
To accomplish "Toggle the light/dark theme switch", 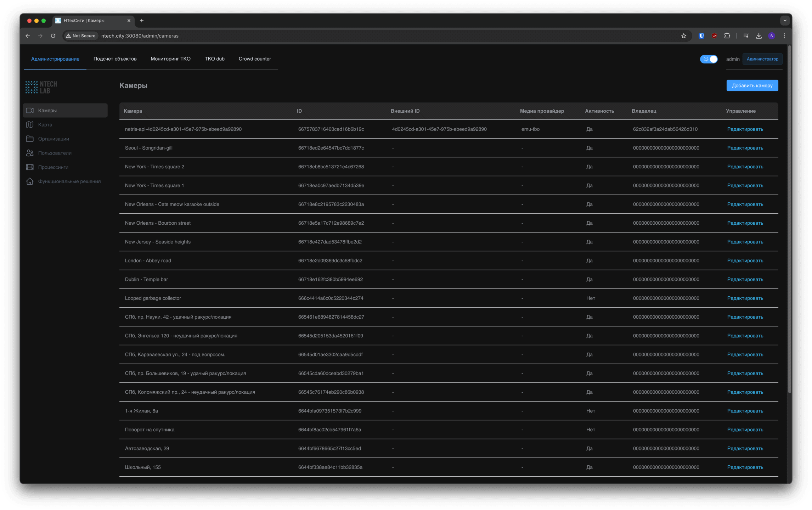I will click(x=709, y=59).
